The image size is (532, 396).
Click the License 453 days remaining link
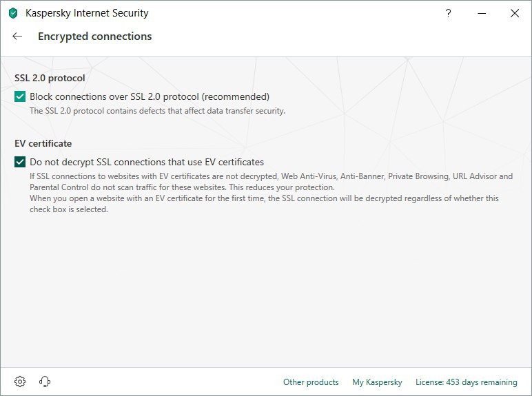click(466, 382)
